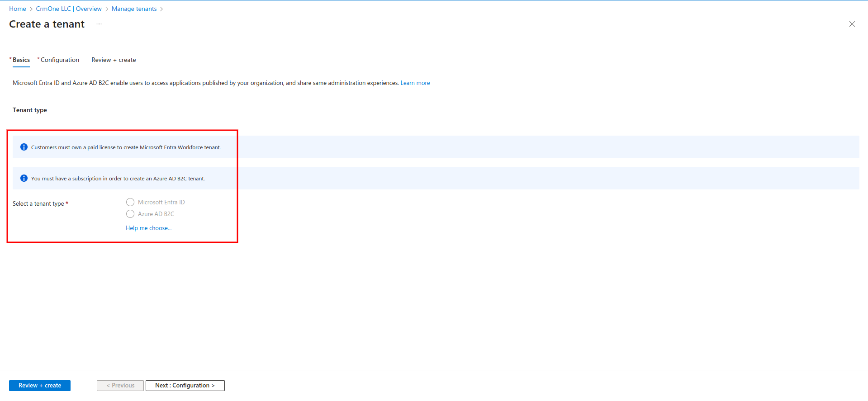Screen dimensions: 868x401
Task: Switch to the Basics tab
Action: coord(21,60)
